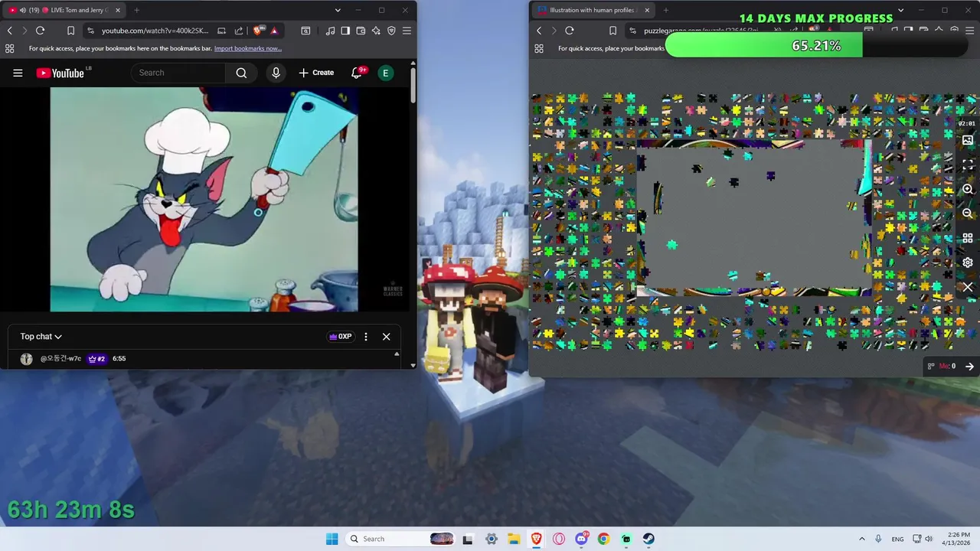980x551 pixels.
Task: Open Brave Rewards triangle icon
Action: pyautogui.click(x=274, y=31)
